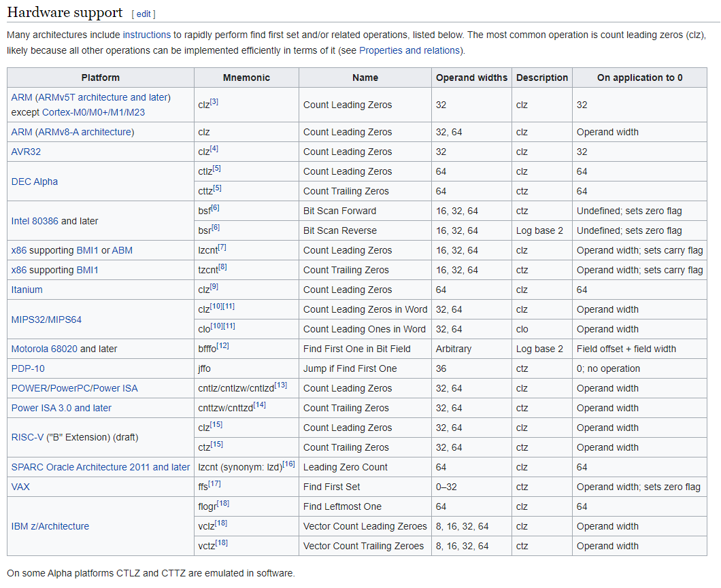
Task: Select the 'Jump if Find First One' cell
Action: point(365,369)
